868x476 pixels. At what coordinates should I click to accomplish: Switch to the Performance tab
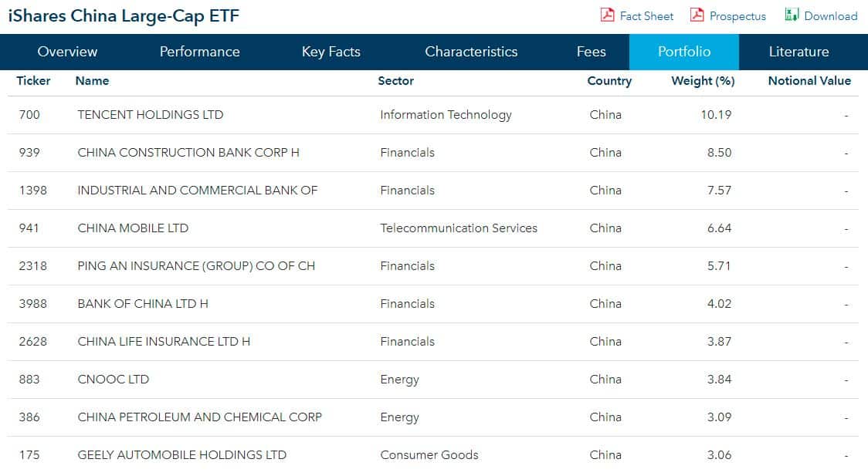click(x=200, y=52)
